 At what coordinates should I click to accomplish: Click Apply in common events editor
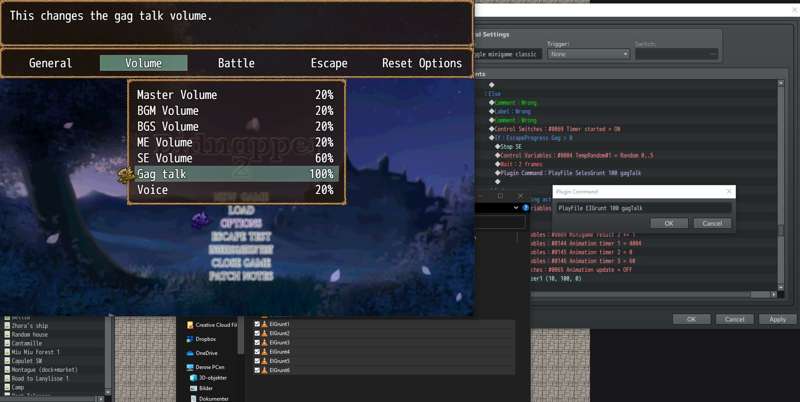tap(778, 319)
